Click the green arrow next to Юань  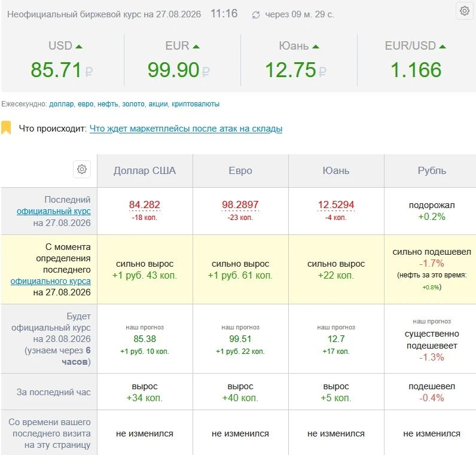click(x=316, y=47)
